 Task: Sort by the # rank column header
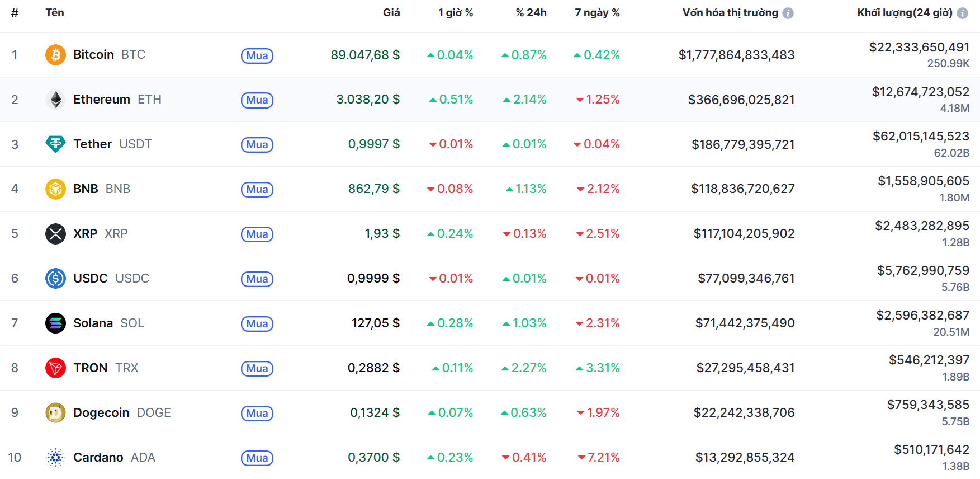coord(15,12)
